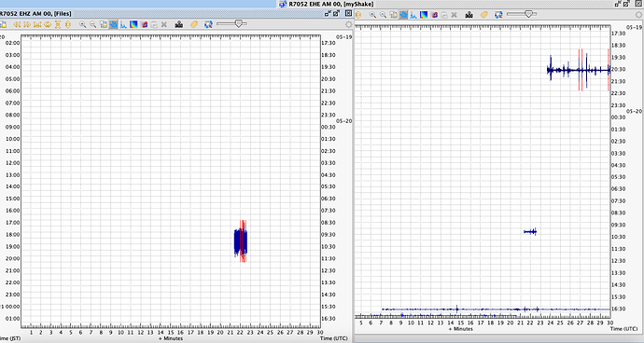
Task: Toggle spectra view in myShake toolbar
Action: tap(413, 15)
